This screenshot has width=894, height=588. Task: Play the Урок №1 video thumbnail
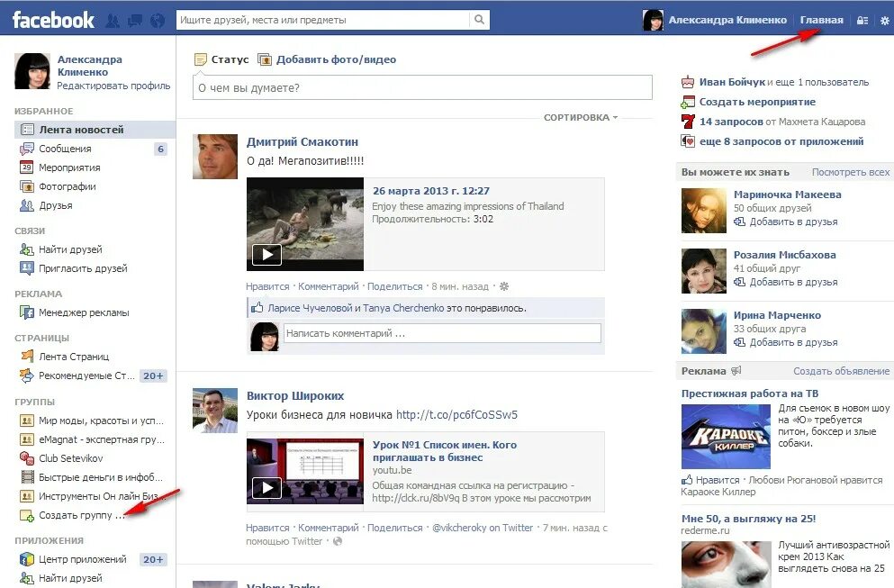[305, 471]
